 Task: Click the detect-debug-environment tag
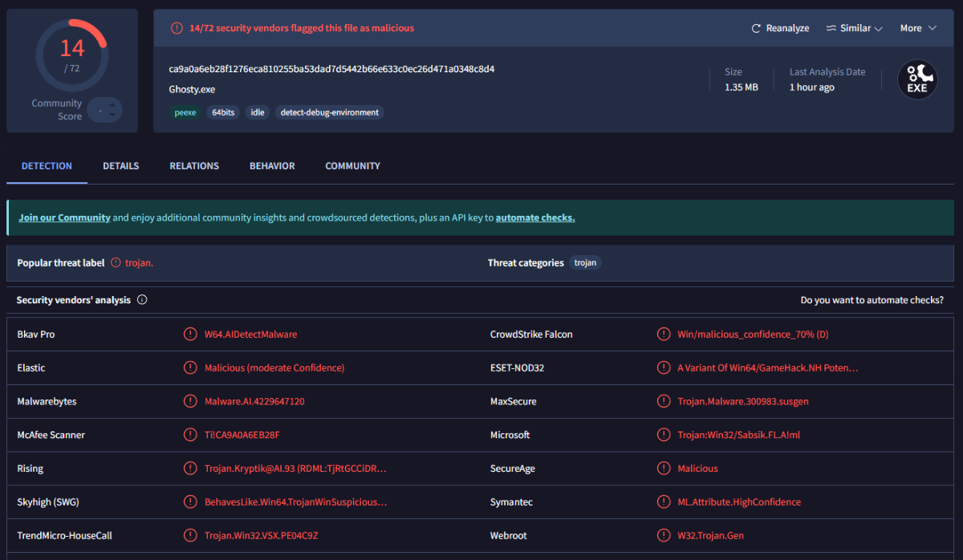330,112
